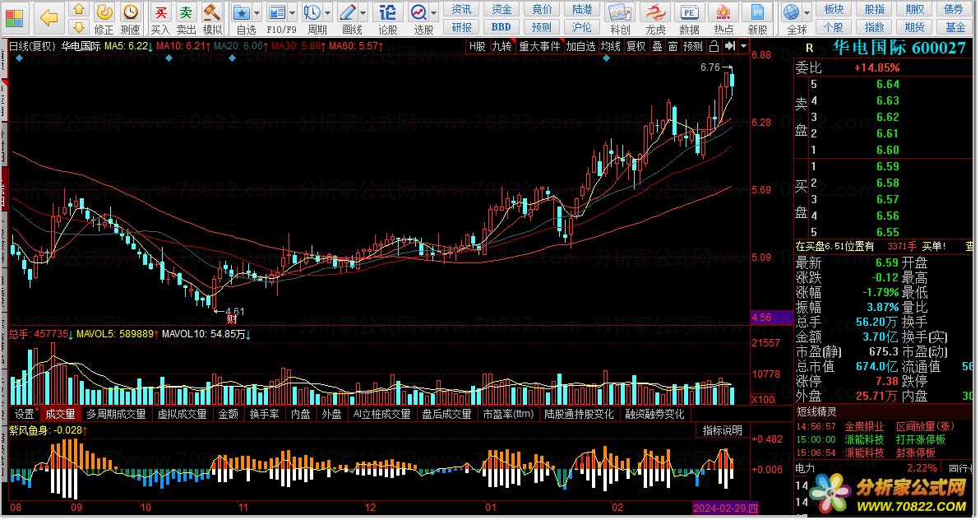Open the chart header dropdown triangle

(x=743, y=46)
